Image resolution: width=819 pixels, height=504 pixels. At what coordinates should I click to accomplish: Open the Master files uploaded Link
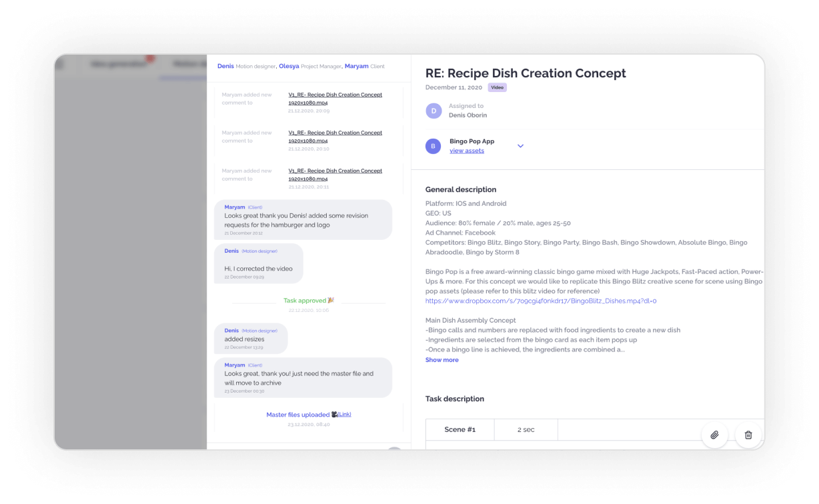(344, 415)
